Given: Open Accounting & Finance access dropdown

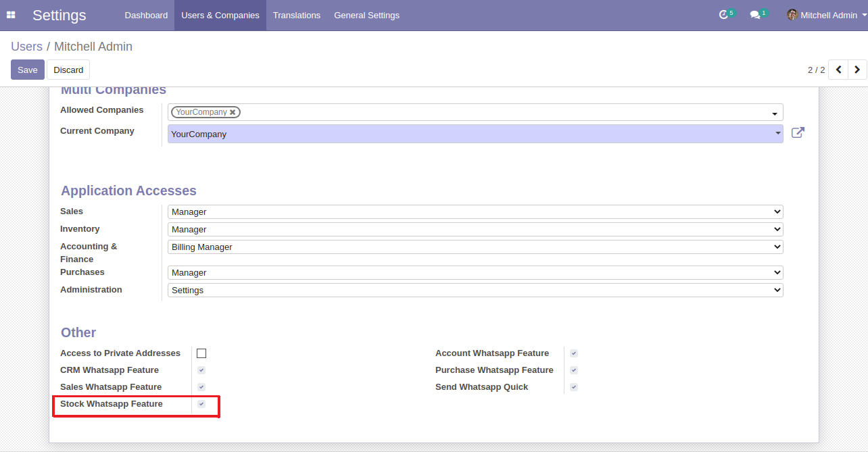Looking at the screenshot, I should click(x=475, y=247).
